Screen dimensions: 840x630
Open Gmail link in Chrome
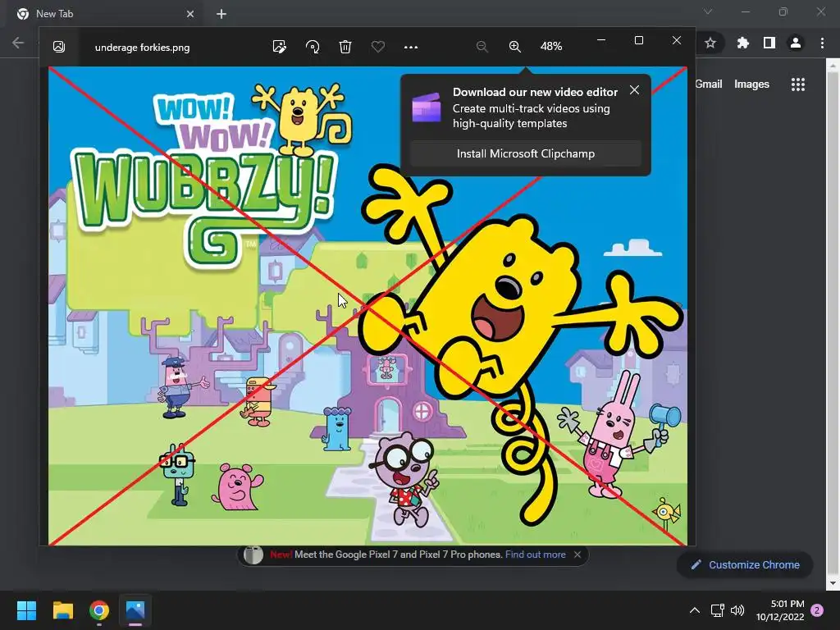click(709, 84)
